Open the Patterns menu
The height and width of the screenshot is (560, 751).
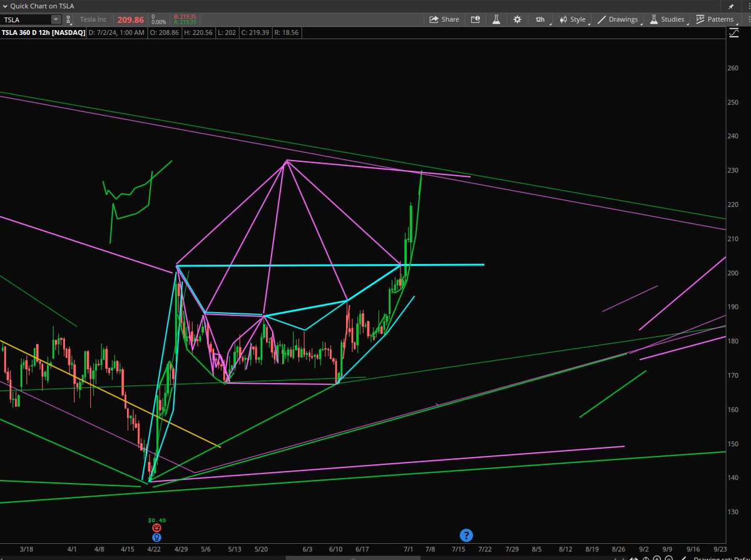(716, 19)
